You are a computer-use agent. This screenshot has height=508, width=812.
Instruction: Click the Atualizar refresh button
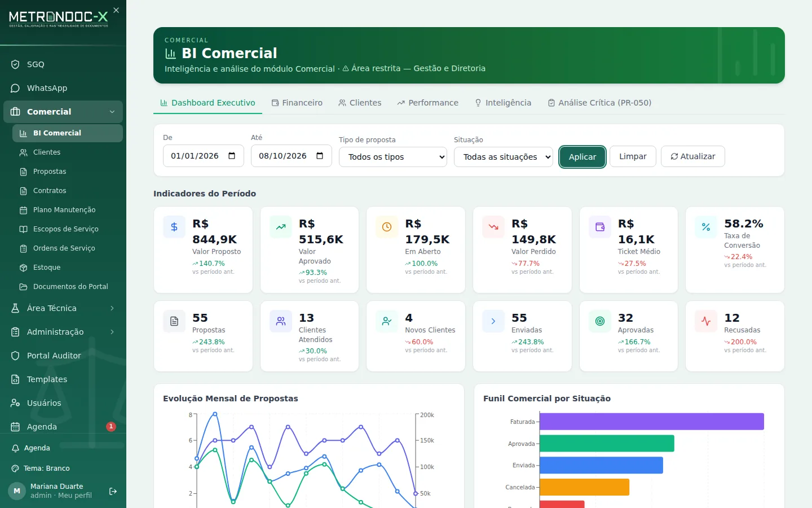(693, 156)
